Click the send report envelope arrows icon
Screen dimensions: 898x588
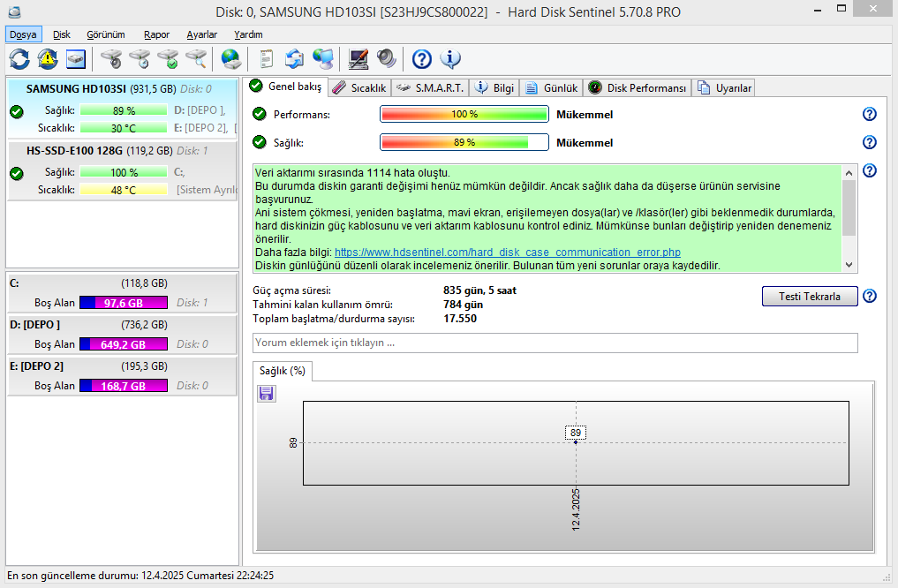pyautogui.click(x=294, y=59)
